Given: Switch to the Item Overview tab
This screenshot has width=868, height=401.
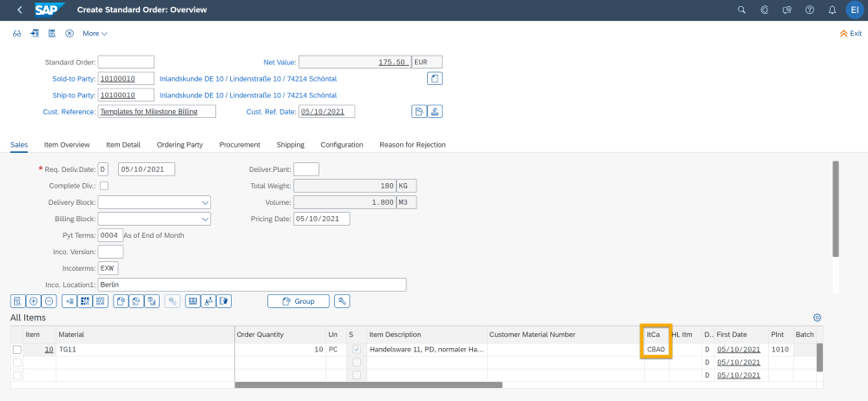Looking at the screenshot, I should tap(67, 144).
